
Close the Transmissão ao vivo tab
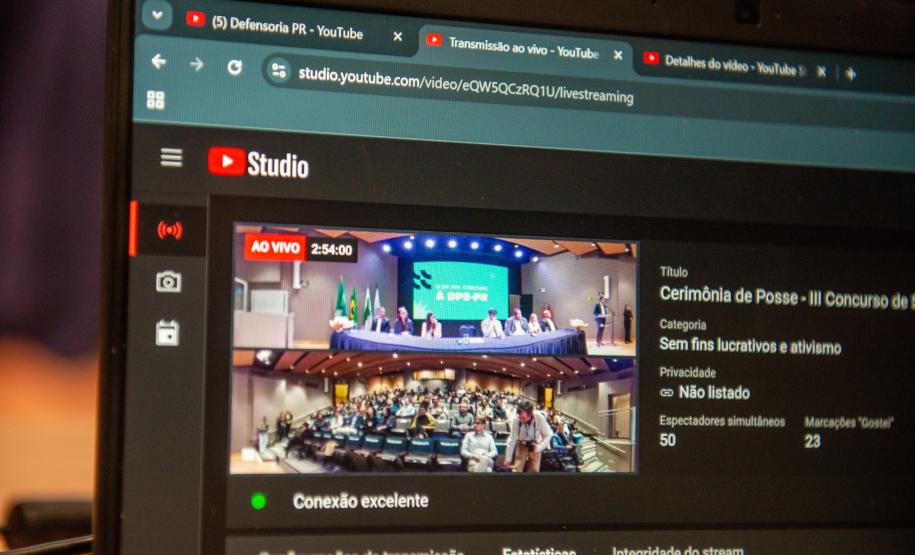pos(618,55)
